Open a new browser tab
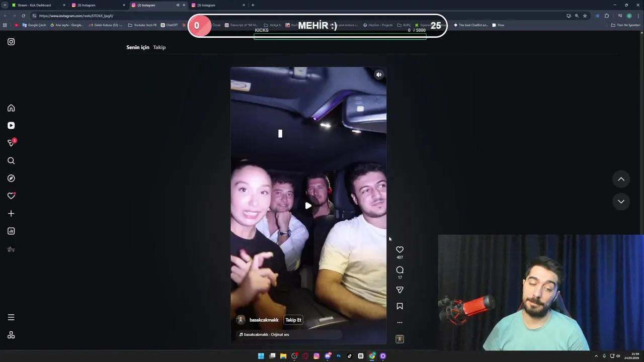Screen dimensions: 644x362 click(x=253, y=5)
